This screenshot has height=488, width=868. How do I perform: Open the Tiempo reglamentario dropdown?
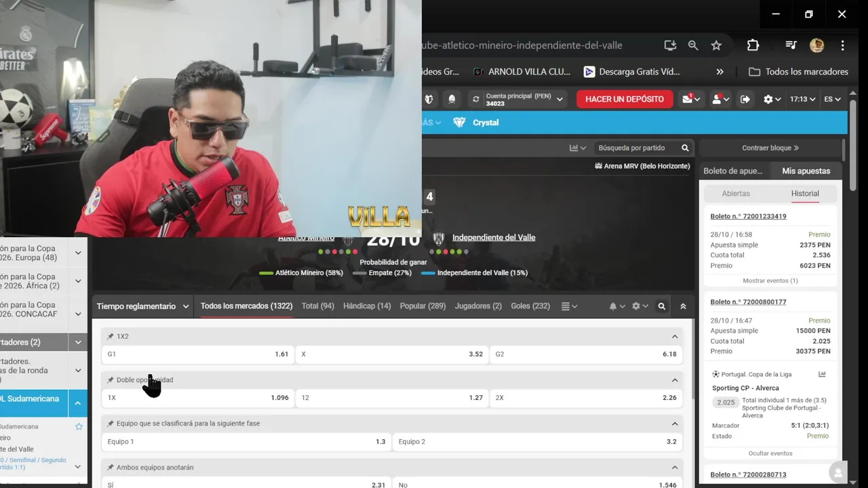click(x=143, y=306)
